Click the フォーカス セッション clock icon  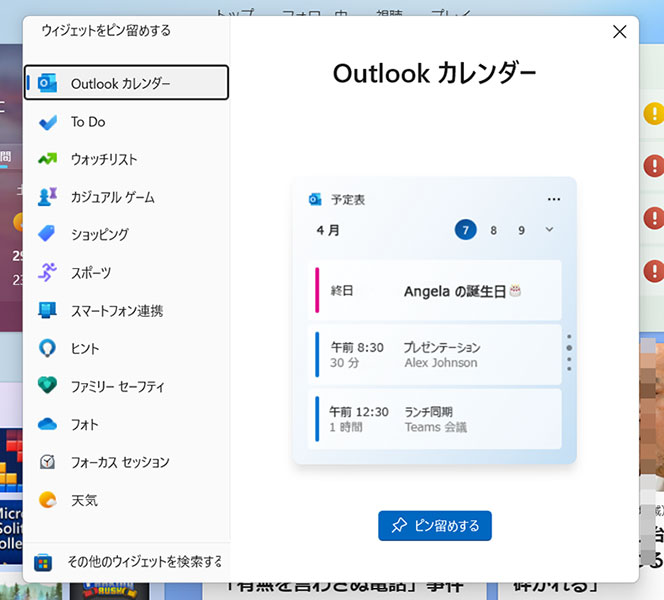(x=47, y=462)
